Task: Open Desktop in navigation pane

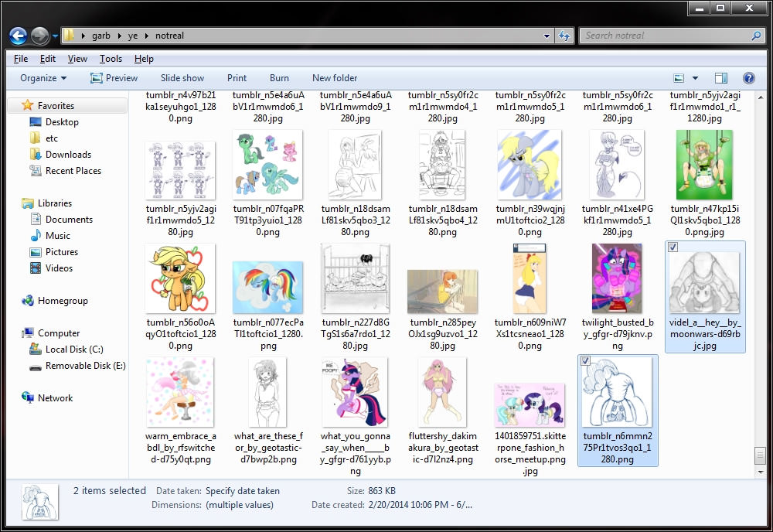Action: [x=62, y=121]
